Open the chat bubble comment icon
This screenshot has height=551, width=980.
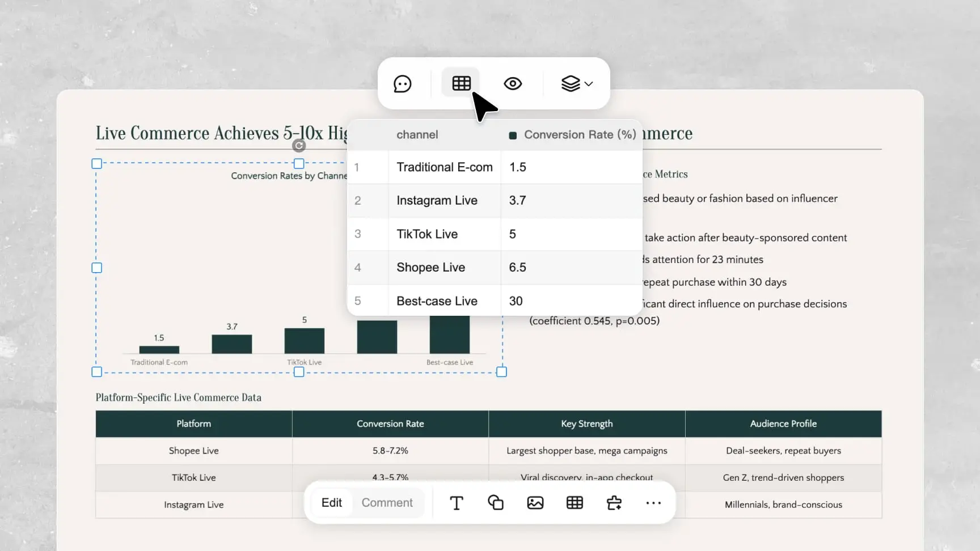pos(402,84)
